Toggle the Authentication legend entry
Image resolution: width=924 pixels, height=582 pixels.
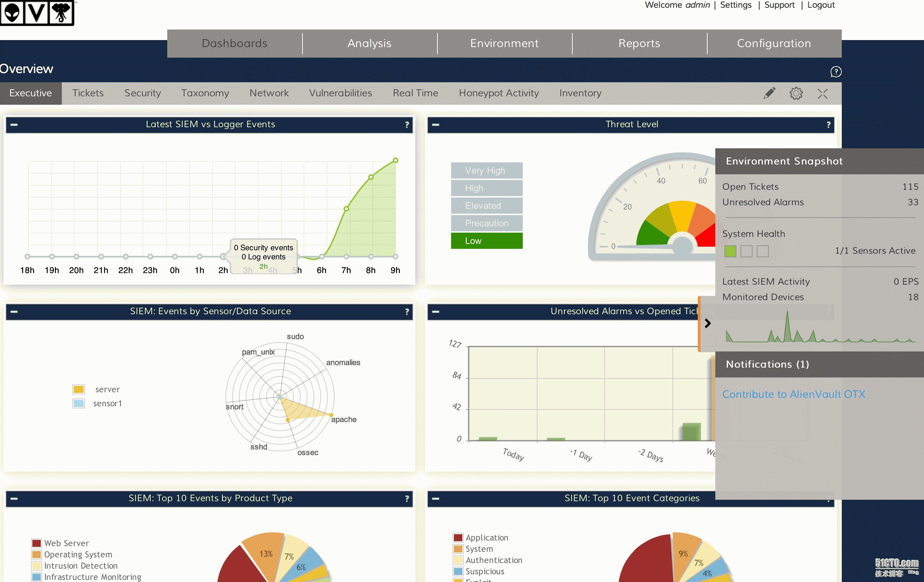coord(488,561)
